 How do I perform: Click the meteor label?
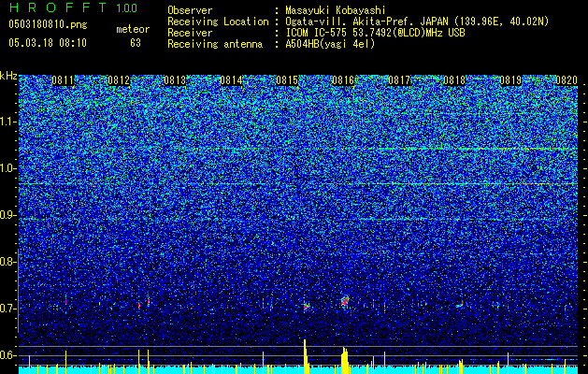tap(133, 29)
